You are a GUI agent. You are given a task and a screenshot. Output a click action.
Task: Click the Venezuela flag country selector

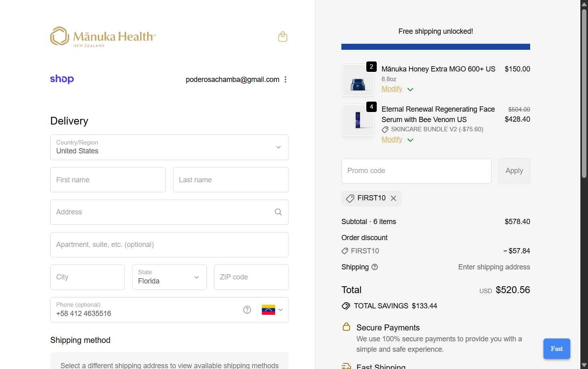272,310
